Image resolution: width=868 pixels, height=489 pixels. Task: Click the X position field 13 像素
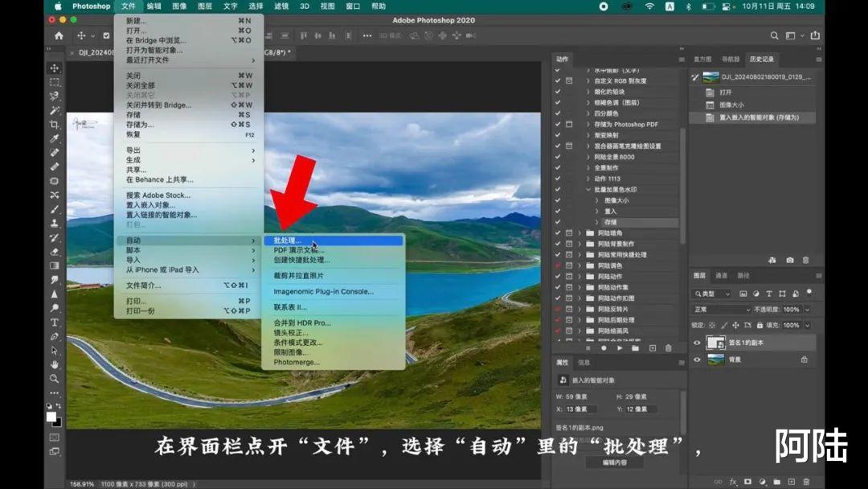coord(580,409)
